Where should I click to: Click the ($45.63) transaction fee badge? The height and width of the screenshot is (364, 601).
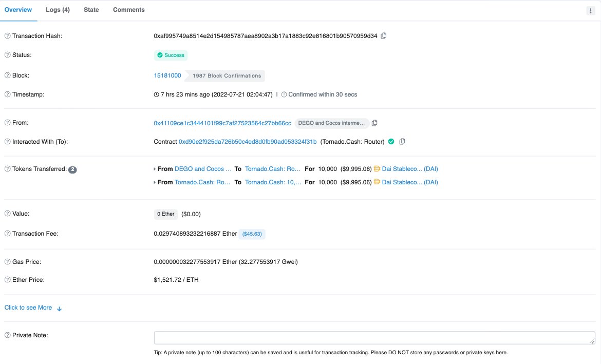(x=252, y=234)
